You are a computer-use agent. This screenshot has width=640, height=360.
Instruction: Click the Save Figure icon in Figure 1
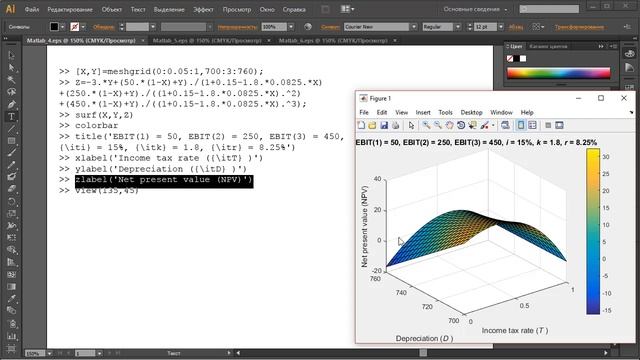point(384,125)
